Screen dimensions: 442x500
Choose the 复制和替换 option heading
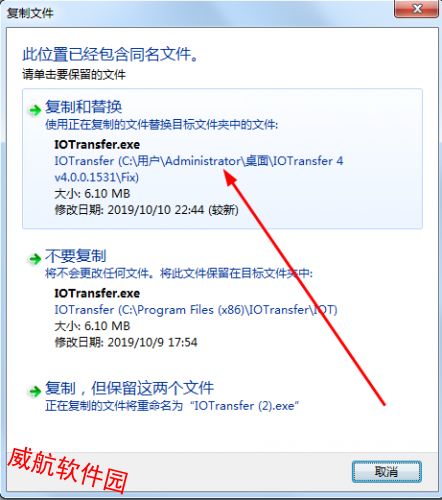click(x=83, y=107)
